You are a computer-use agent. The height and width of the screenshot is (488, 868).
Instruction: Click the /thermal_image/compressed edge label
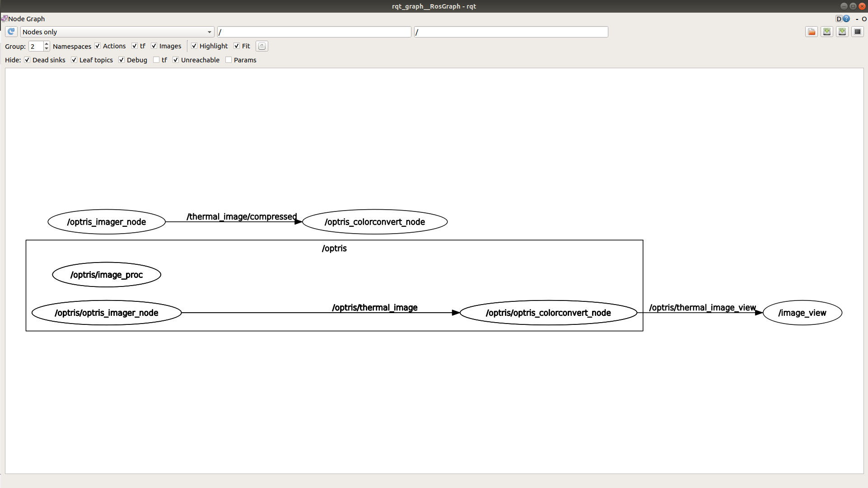click(x=242, y=216)
